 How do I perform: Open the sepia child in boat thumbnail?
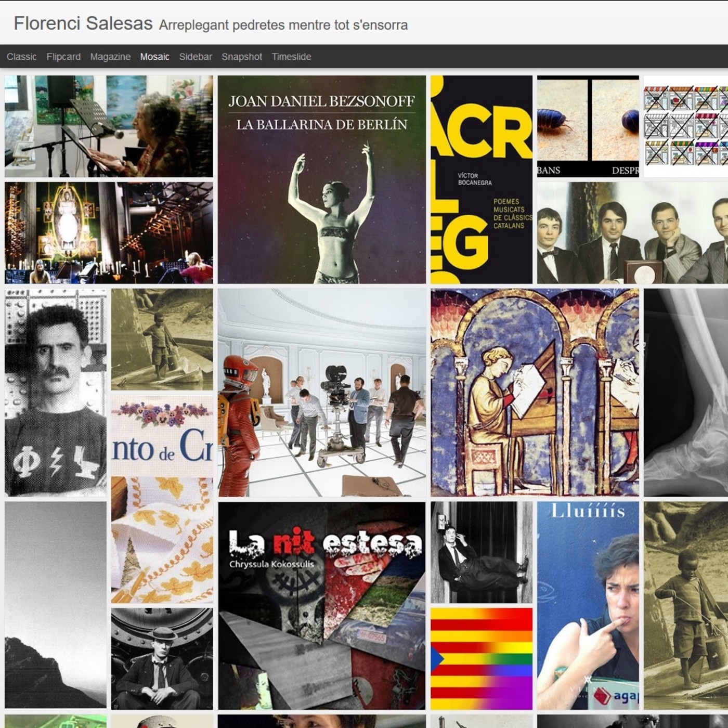162,340
